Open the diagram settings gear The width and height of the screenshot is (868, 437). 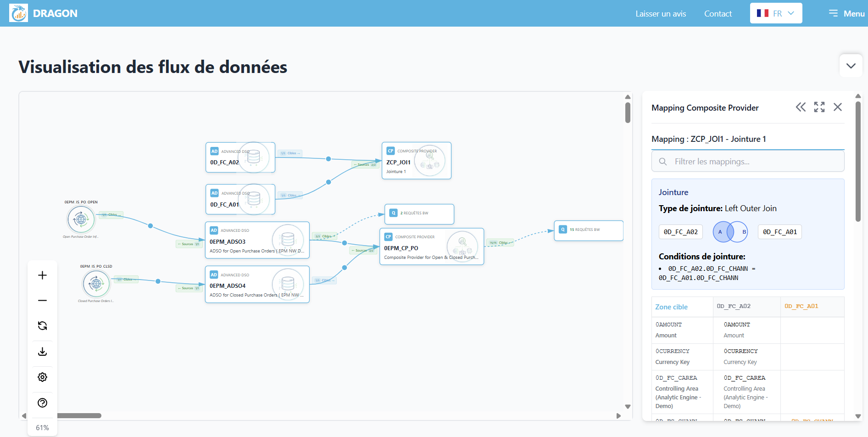[x=42, y=377]
